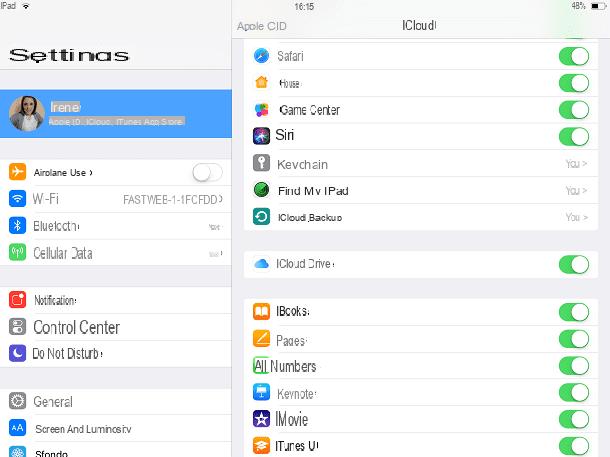Tap the Cellular Data antenna icon

pos(18,252)
